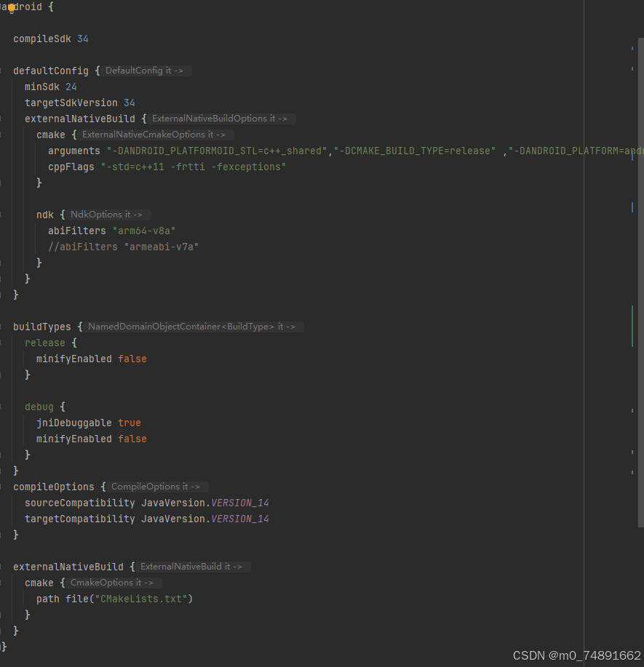Image resolution: width=644 pixels, height=667 pixels.
Task: Click the 'debug' block name
Action: (x=39, y=407)
